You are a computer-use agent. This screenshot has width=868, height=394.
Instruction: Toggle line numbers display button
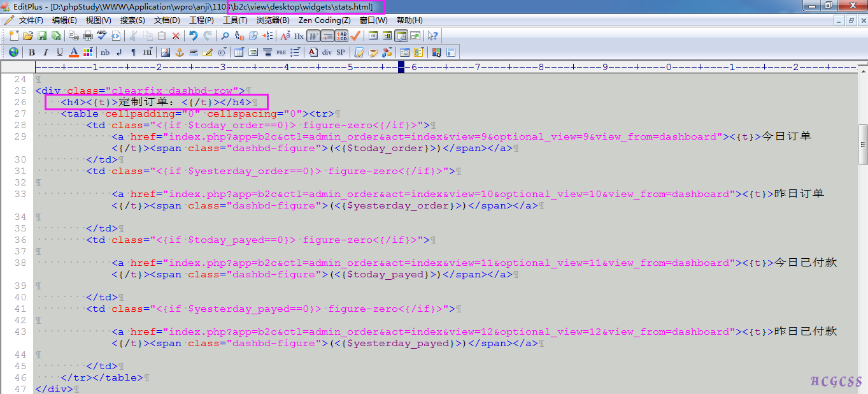point(342,36)
